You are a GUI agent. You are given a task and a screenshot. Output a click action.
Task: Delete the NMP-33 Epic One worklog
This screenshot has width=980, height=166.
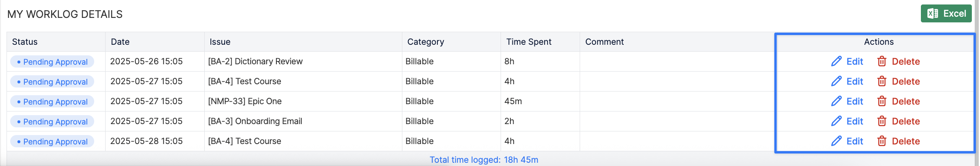[898, 101]
